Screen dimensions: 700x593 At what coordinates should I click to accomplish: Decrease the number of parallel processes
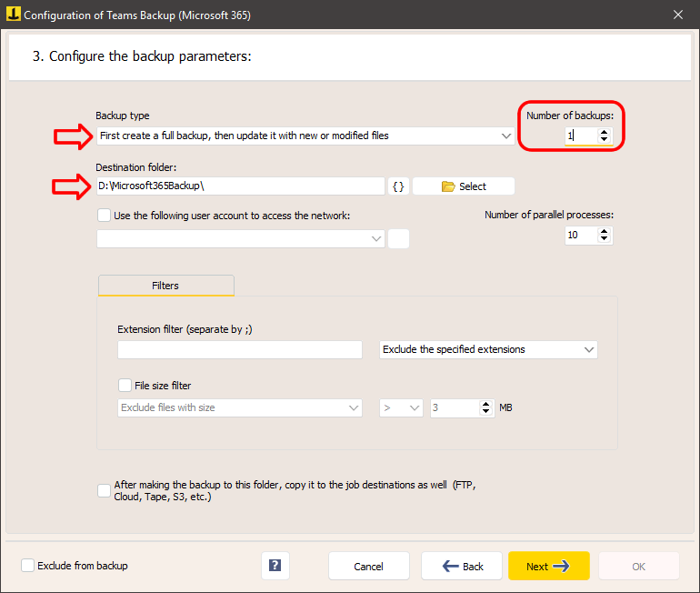point(604,238)
